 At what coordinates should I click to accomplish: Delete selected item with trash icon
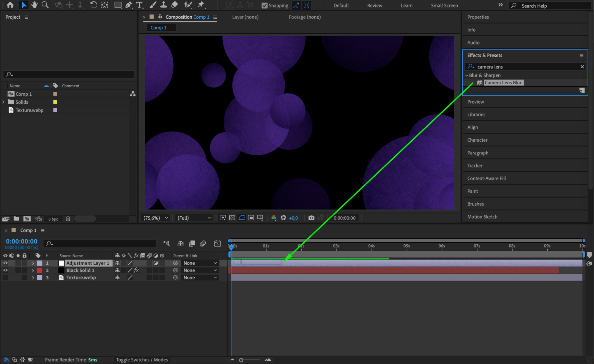[x=68, y=219]
